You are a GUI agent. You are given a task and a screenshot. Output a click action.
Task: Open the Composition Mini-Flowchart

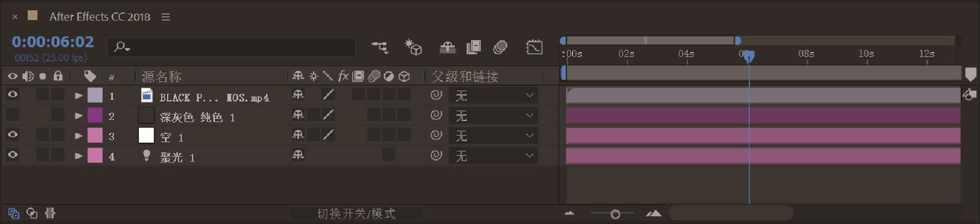[x=379, y=48]
